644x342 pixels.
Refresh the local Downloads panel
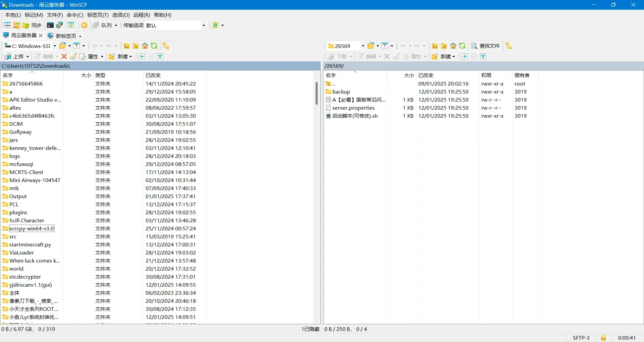click(x=154, y=46)
